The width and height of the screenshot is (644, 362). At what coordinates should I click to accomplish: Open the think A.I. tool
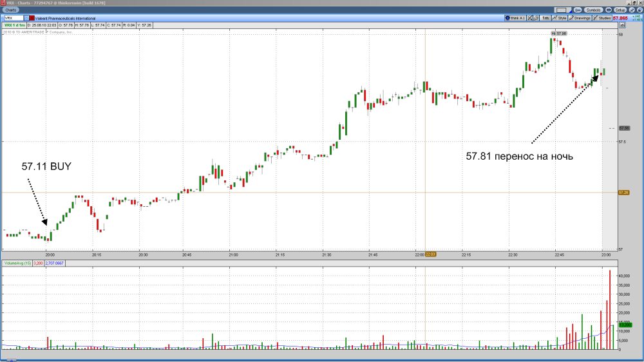point(515,18)
